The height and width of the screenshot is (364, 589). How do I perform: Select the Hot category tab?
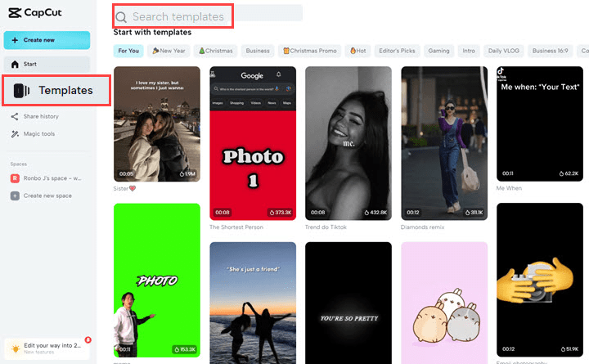[x=358, y=51]
